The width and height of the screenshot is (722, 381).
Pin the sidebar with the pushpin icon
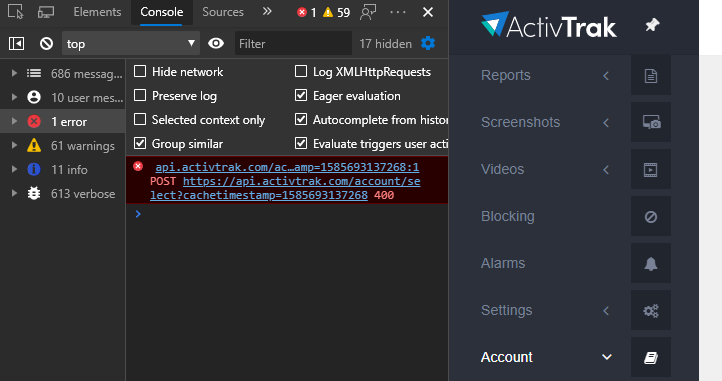pyautogui.click(x=652, y=25)
